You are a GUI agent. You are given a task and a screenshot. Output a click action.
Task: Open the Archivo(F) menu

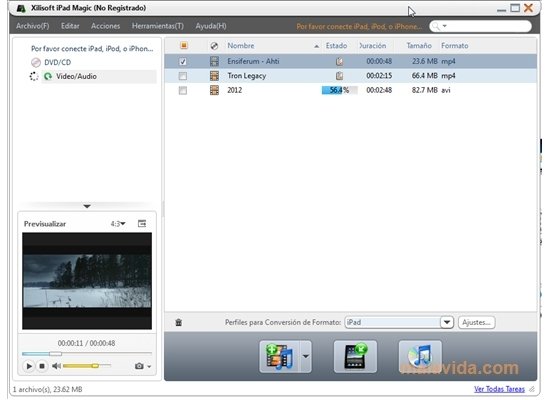(32, 26)
